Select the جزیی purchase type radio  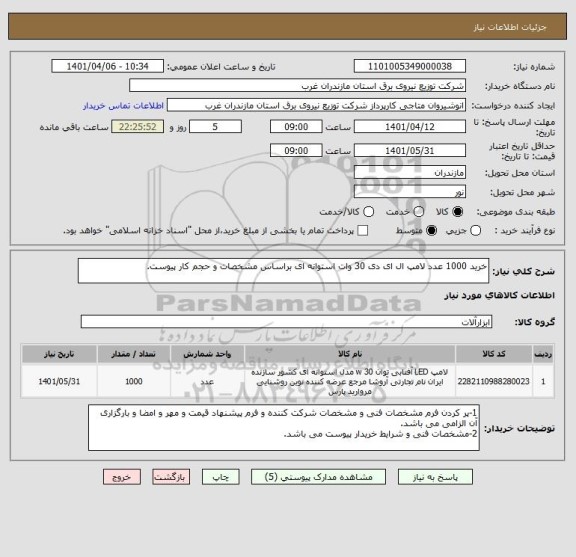click(x=476, y=230)
